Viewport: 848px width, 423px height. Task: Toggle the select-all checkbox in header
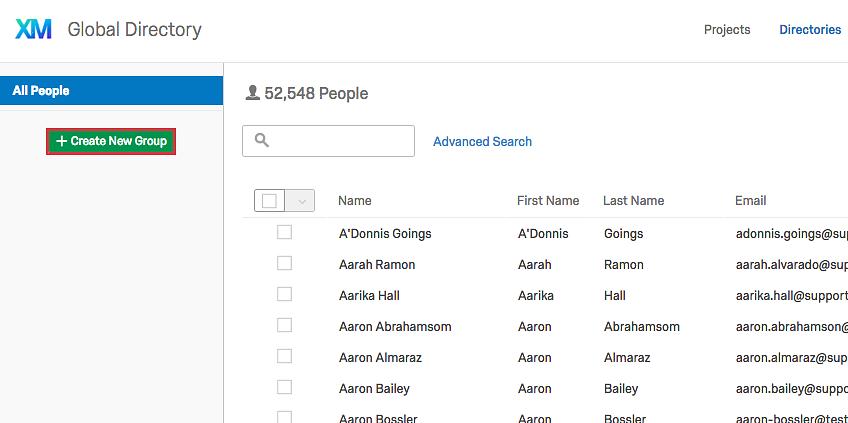[x=270, y=201]
